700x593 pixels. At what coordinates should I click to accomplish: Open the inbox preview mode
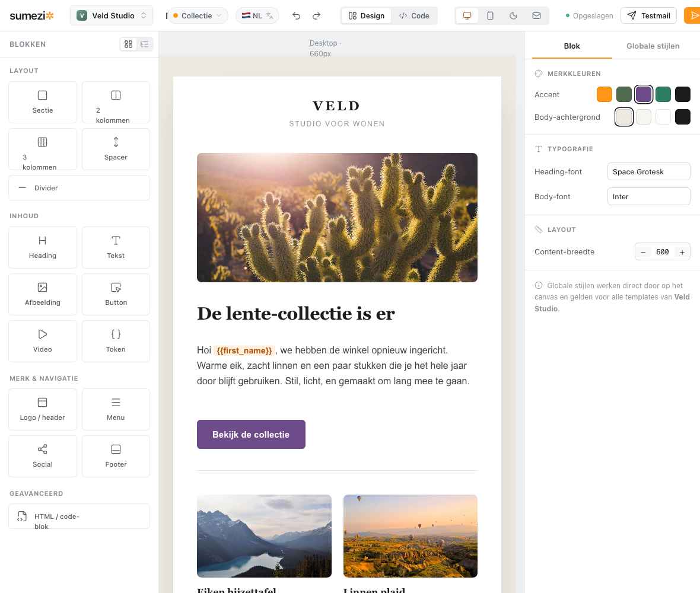point(537,15)
